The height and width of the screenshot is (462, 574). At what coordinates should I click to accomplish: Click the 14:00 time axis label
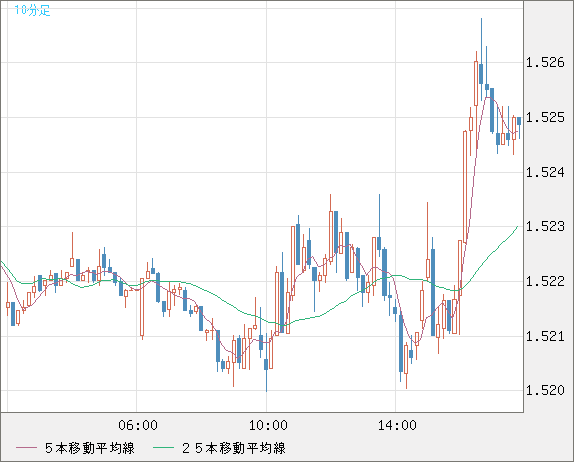pyautogui.click(x=397, y=425)
